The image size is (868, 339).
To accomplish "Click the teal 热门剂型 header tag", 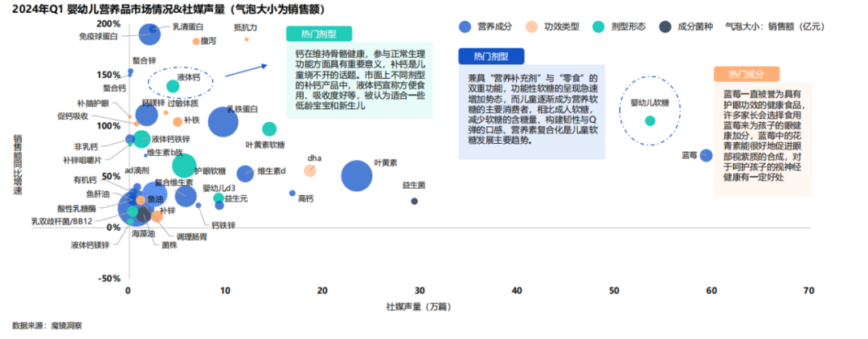I will point(318,35).
